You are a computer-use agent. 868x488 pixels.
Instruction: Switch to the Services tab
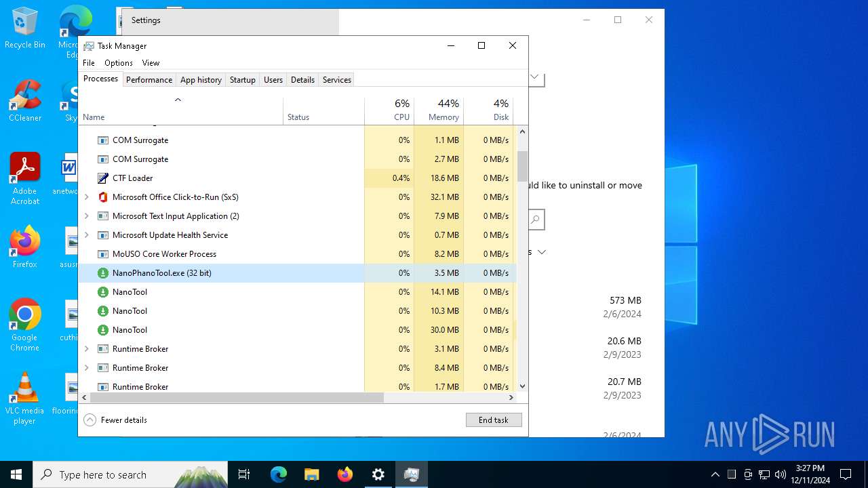coord(337,80)
